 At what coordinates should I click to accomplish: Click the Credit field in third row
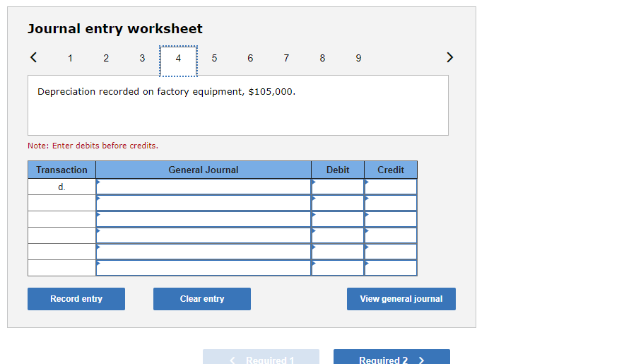pyautogui.click(x=391, y=219)
